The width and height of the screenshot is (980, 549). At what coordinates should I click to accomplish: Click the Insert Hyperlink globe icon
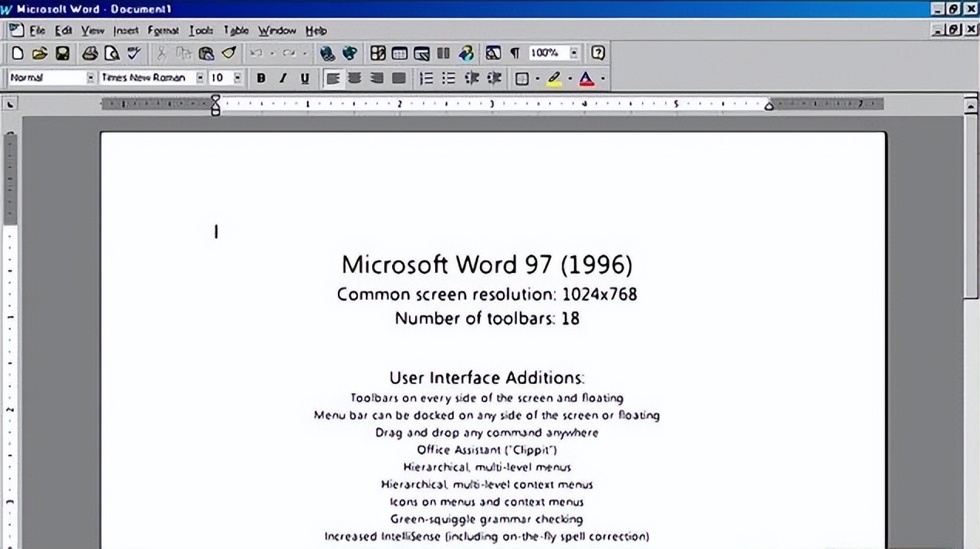pyautogui.click(x=327, y=54)
